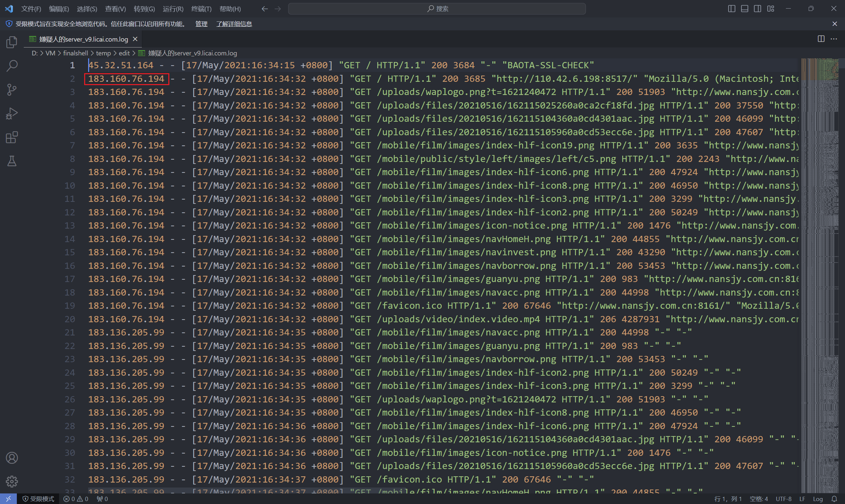
Task: Open remote window indicator in status bar
Action: pos(9,499)
